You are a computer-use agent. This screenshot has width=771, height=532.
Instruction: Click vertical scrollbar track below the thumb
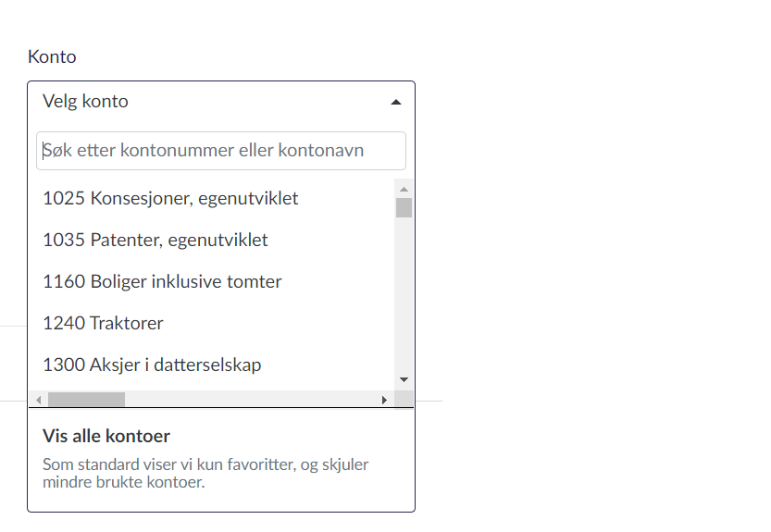[x=404, y=296]
